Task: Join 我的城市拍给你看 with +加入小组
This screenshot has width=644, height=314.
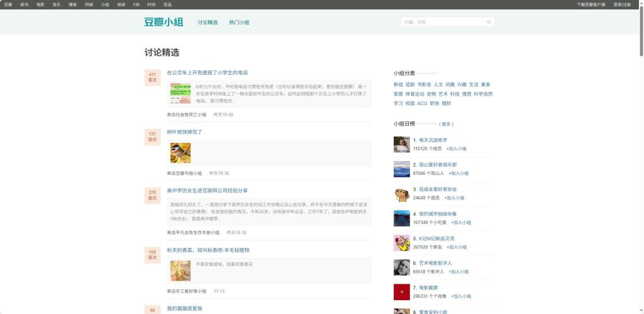Action: click(x=461, y=223)
